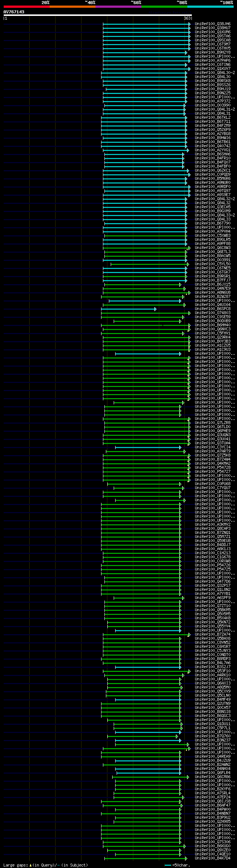This screenshot has height=868, width=237.
Task: Select the UniRef100_B9N225 label
Action: click(213, 93)
